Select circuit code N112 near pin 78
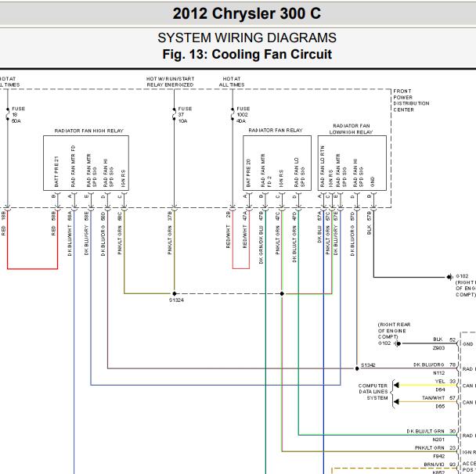The image size is (476, 474). (x=438, y=373)
